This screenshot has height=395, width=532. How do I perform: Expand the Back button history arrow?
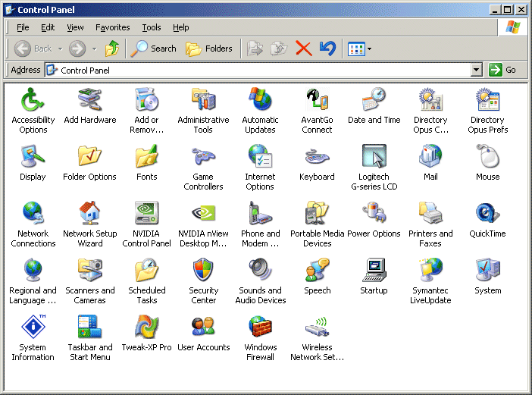coord(60,49)
